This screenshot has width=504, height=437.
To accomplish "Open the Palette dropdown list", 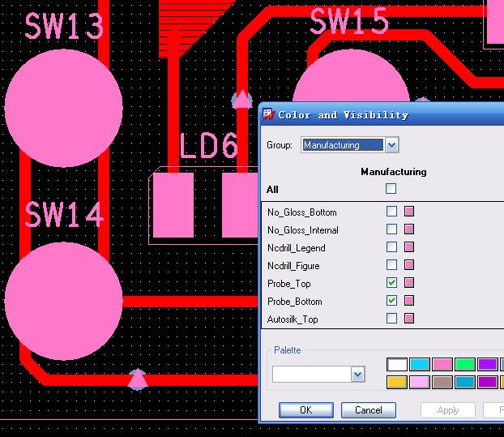I will coord(358,375).
